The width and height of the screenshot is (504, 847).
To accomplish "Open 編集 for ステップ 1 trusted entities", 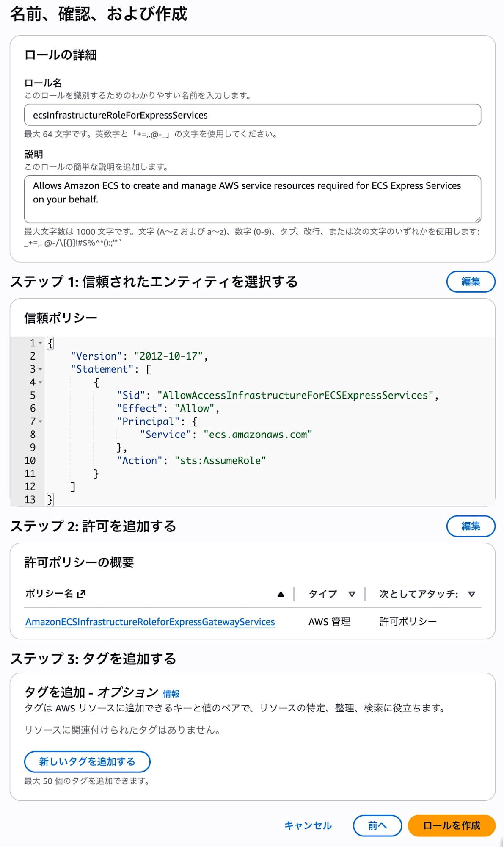I will [471, 281].
